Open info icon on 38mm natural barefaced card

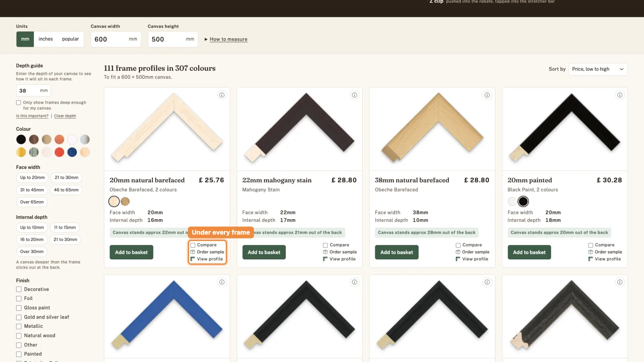coord(487,95)
